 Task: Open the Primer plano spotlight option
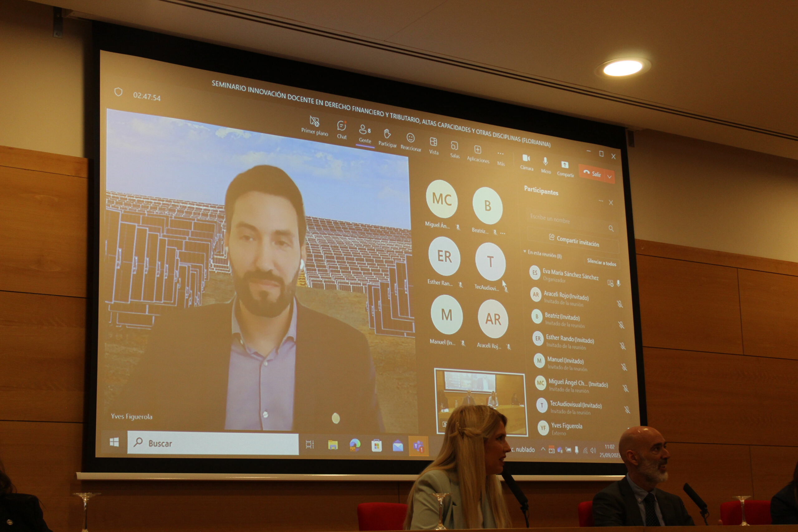(315, 125)
